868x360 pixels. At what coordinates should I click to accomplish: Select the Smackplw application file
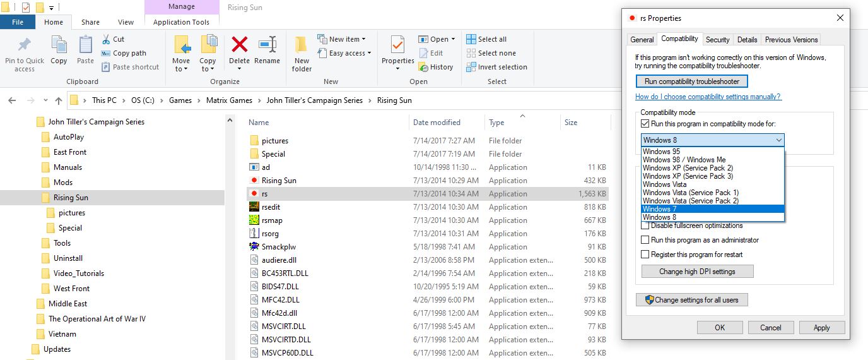(x=278, y=247)
